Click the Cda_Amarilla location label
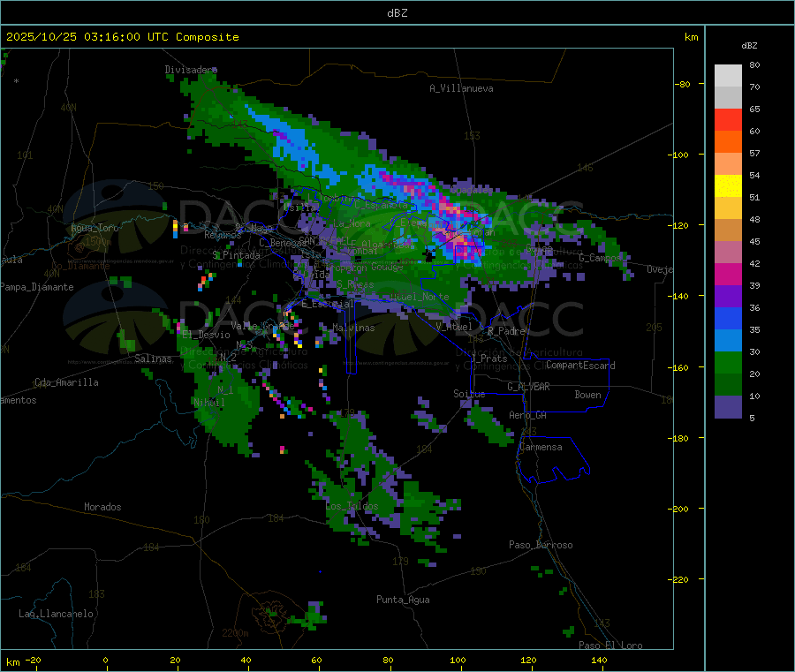The height and width of the screenshot is (672, 795). click(66, 382)
